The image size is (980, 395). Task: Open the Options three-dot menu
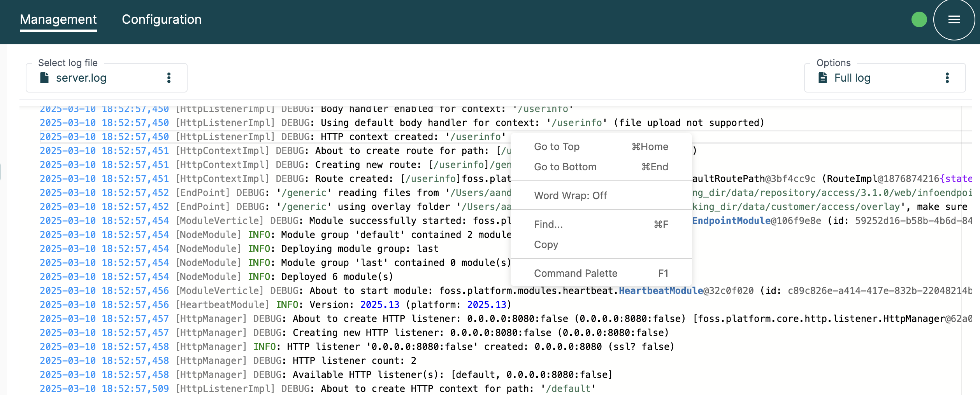[x=947, y=78]
